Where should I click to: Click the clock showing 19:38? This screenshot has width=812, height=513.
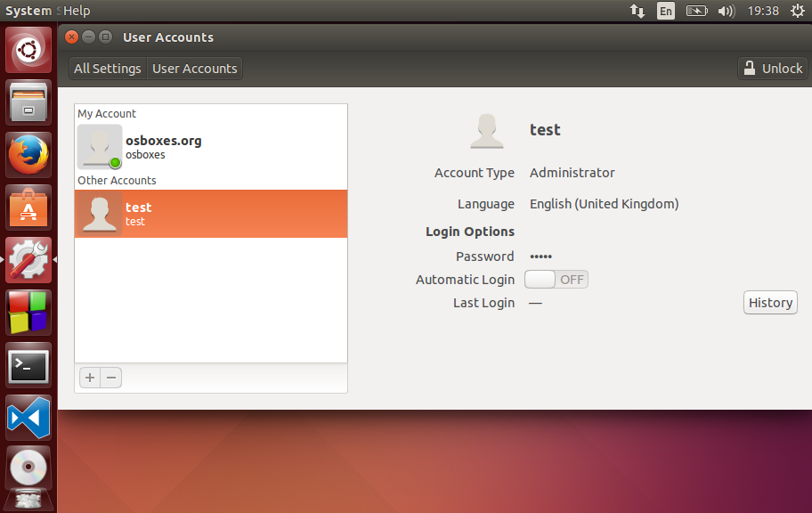(x=763, y=11)
